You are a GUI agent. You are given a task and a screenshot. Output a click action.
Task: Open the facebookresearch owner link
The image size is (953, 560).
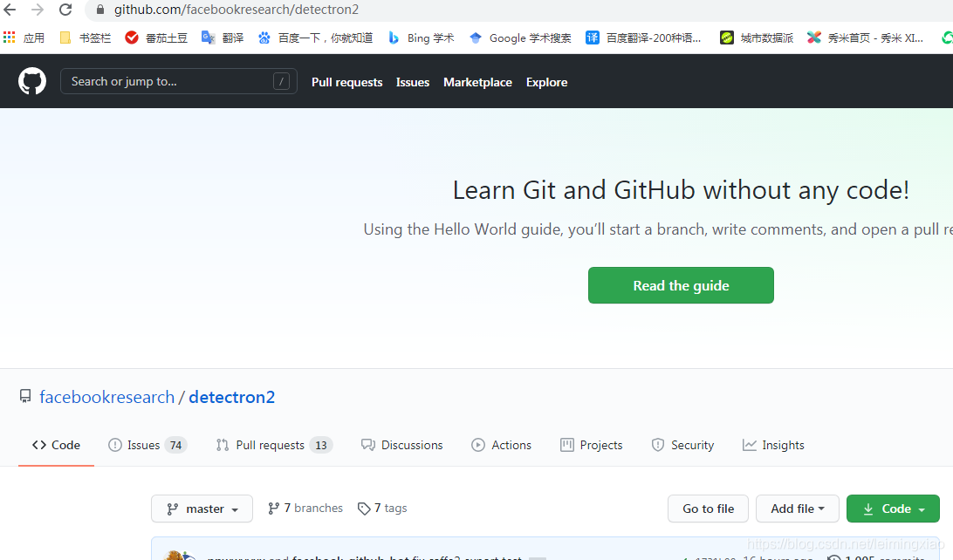(x=106, y=397)
